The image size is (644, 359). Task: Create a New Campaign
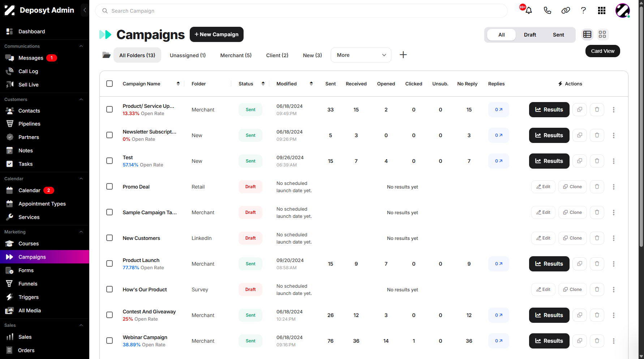(x=216, y=34)
